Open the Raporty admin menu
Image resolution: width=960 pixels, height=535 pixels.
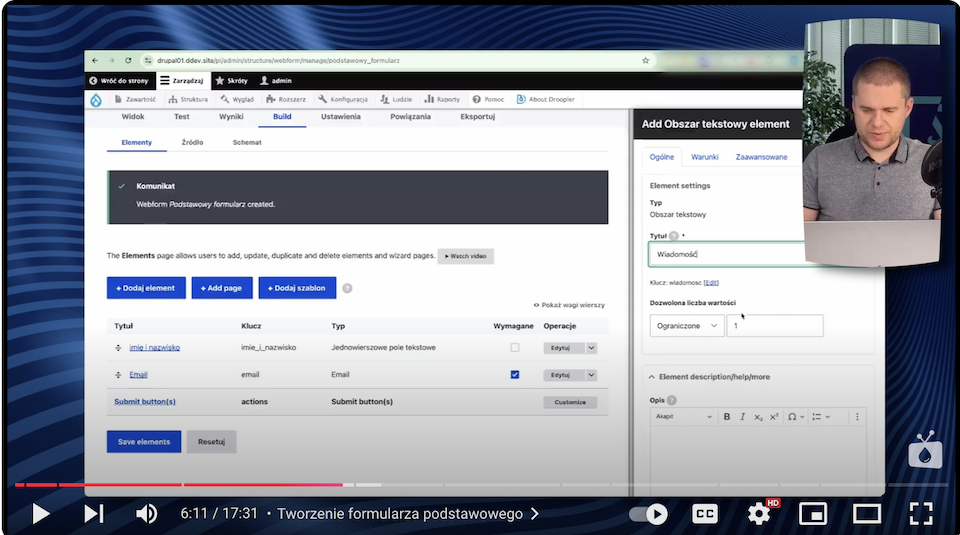click(442, 99)
